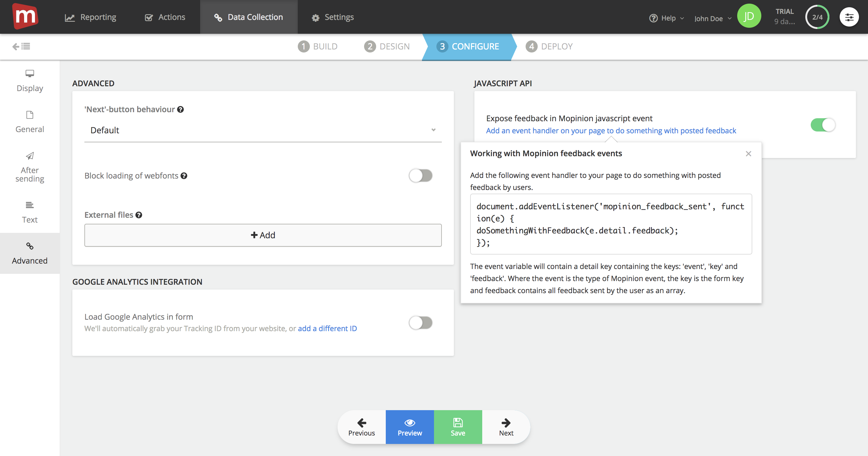This screenshot has width=868, height=456.
Task: Switch to the Settings tab
Action: pos(332,17)
